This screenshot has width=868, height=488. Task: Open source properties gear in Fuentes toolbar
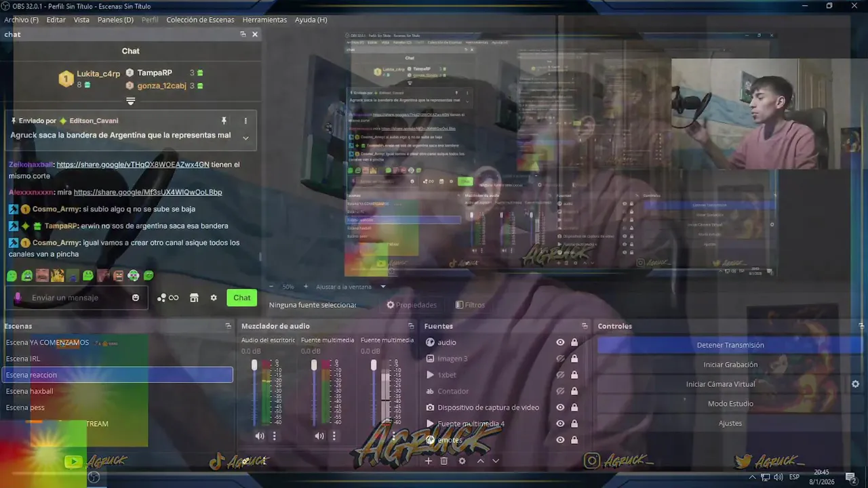[x=462, y=461]
